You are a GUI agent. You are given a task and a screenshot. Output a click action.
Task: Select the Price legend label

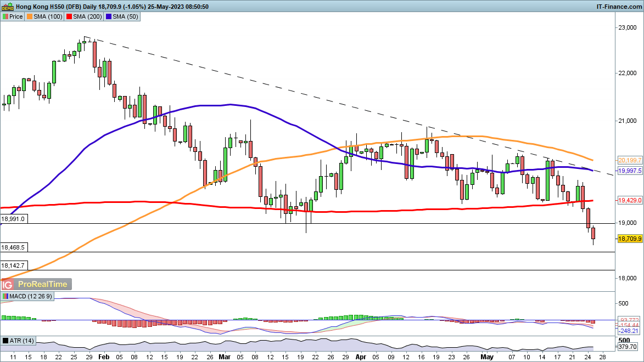[16, 17]
